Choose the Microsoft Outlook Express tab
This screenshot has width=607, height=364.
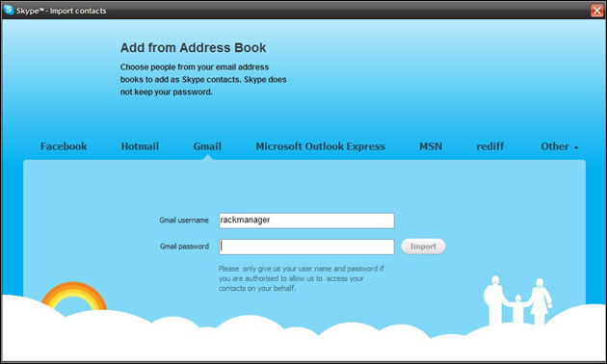pyautogui.click(x=320, y=146)
